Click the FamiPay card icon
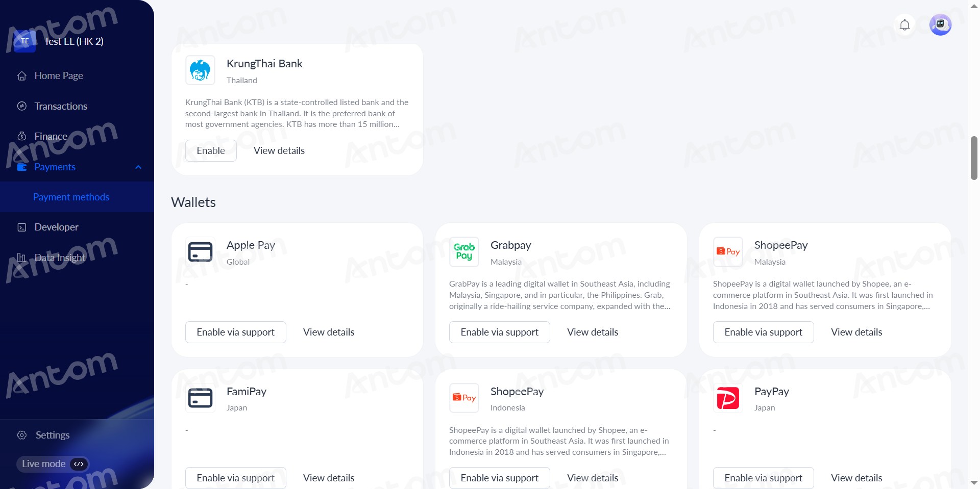Image resolution: width=980 pixels, height=489 pixels. pyautogui.click(x=200, y=398)
